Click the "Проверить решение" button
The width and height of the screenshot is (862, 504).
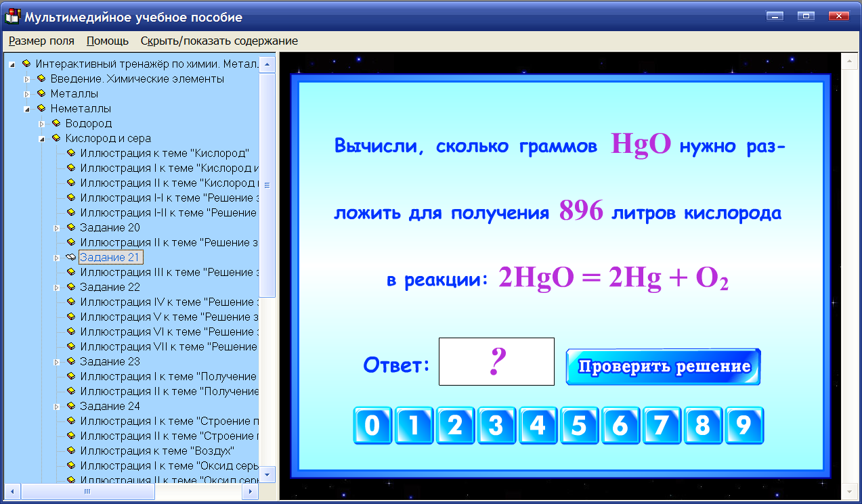[x=662, y=365]
